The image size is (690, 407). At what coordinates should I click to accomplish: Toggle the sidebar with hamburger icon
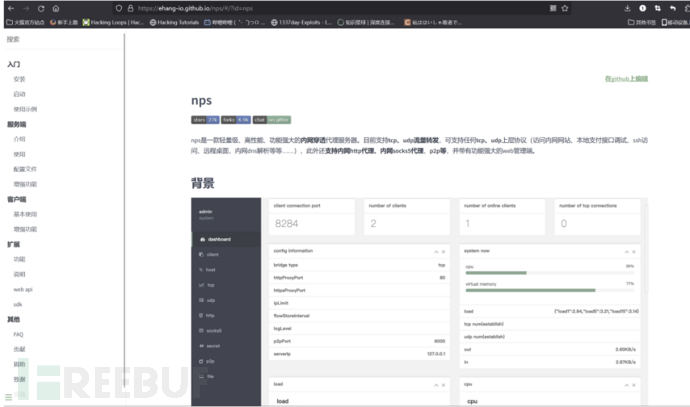[x=8, y=397]
